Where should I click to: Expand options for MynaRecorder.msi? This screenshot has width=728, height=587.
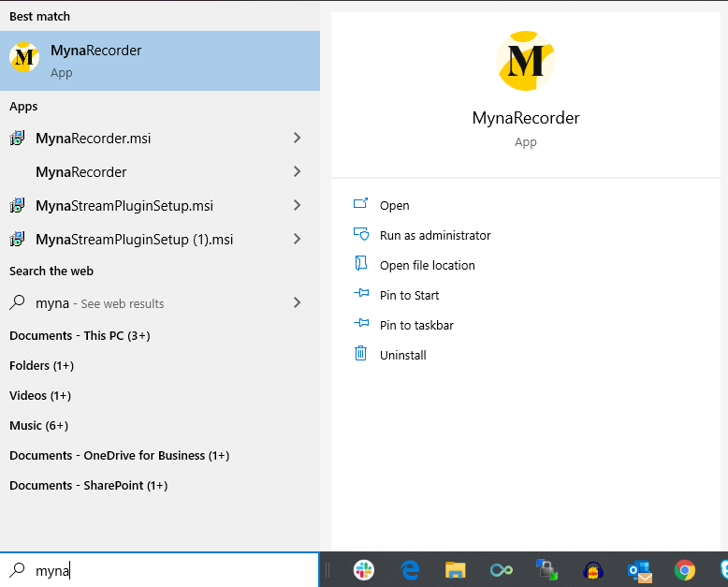pos(298,138)
